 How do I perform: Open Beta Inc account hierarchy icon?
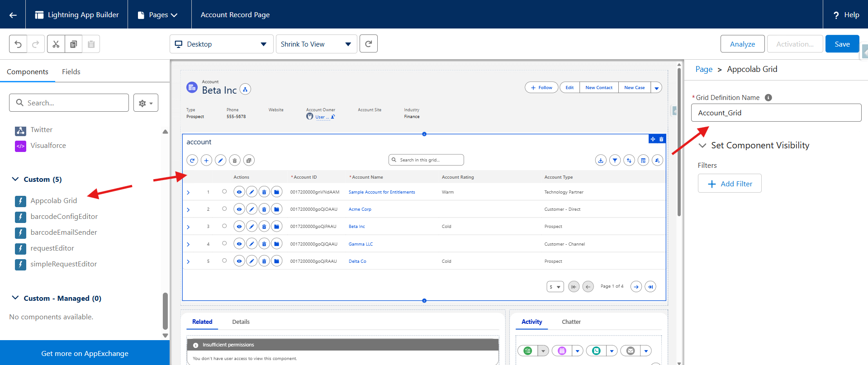pos(245,90)
